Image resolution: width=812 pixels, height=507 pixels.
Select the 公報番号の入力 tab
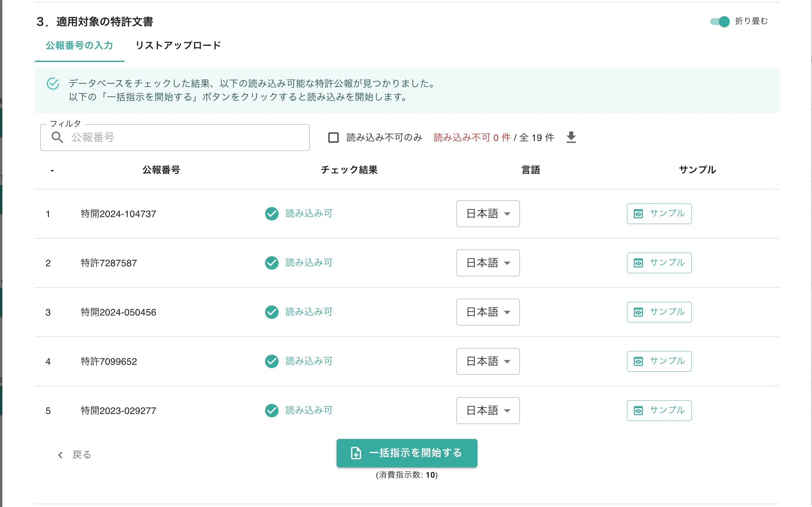[79, 45]
